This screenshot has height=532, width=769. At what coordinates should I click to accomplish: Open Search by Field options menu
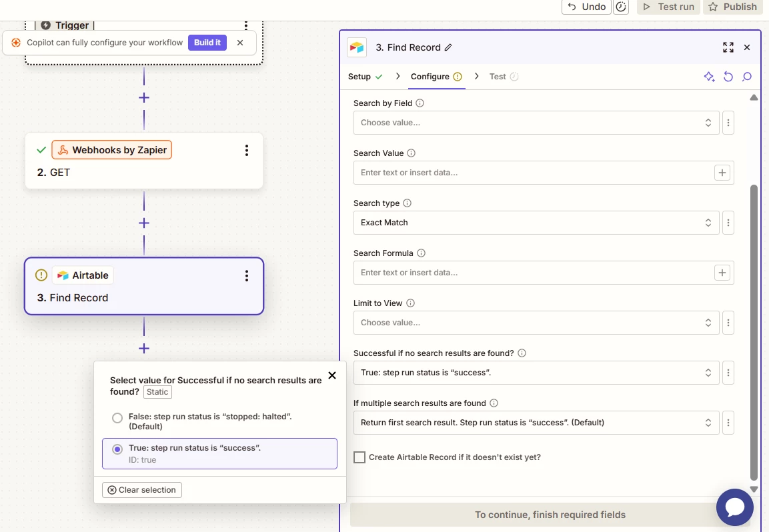(728, 123)
